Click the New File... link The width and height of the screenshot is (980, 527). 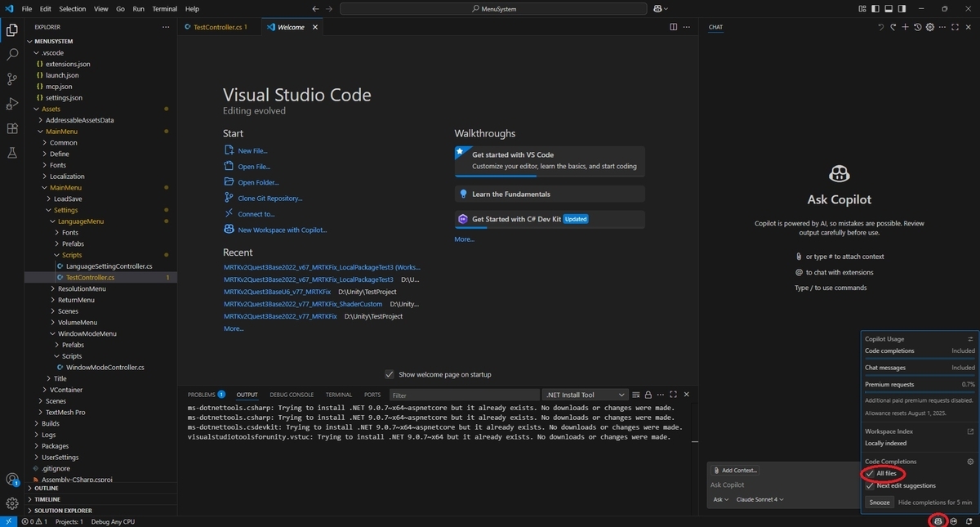coord(252,151)
